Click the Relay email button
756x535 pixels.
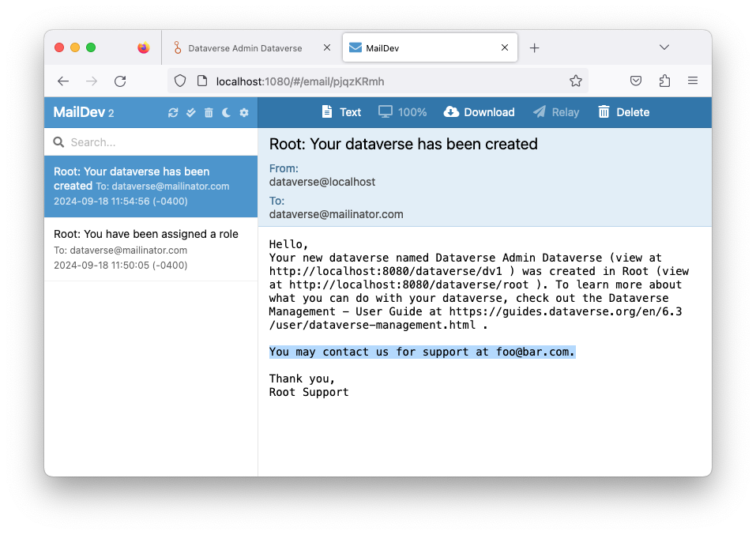[x=556, y=112]
